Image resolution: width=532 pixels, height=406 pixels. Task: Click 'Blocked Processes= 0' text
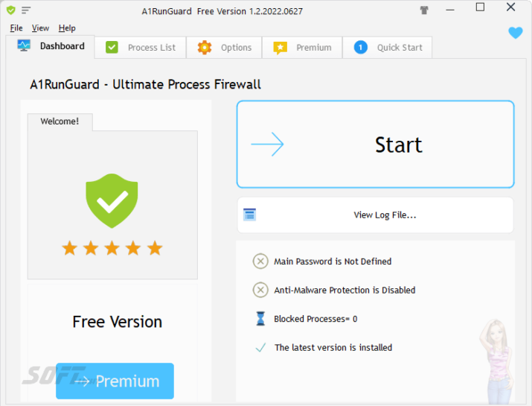point(315,319)
